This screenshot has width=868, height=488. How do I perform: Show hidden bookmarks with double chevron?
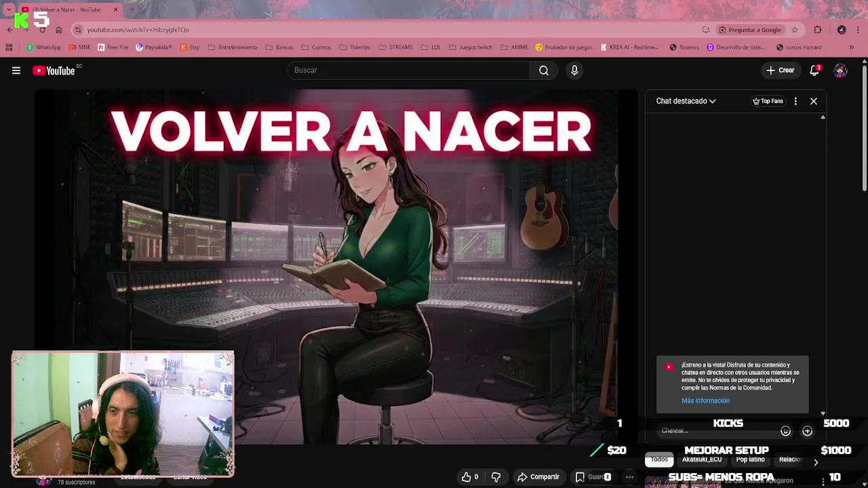[x=852, y=47]
